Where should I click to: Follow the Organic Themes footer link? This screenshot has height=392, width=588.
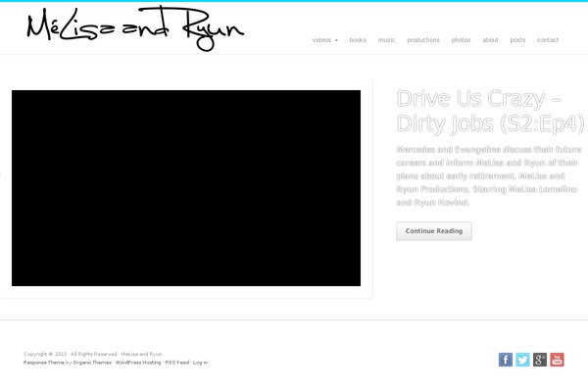point(92,363)
